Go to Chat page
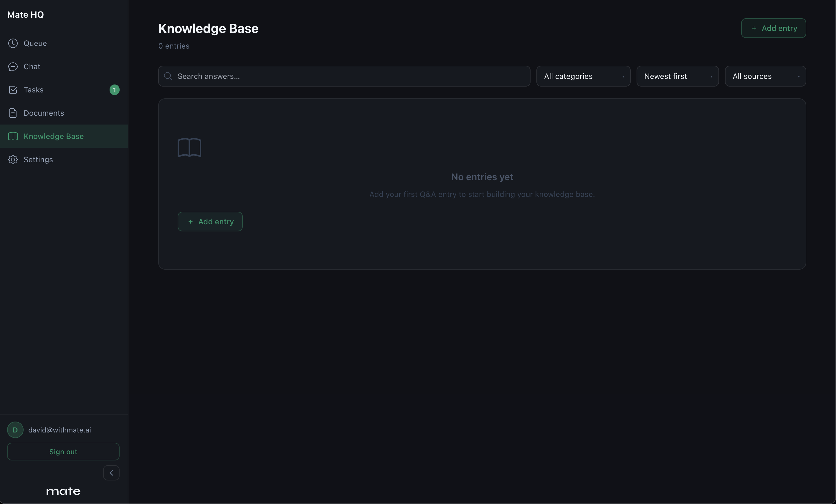 [64, 67]
